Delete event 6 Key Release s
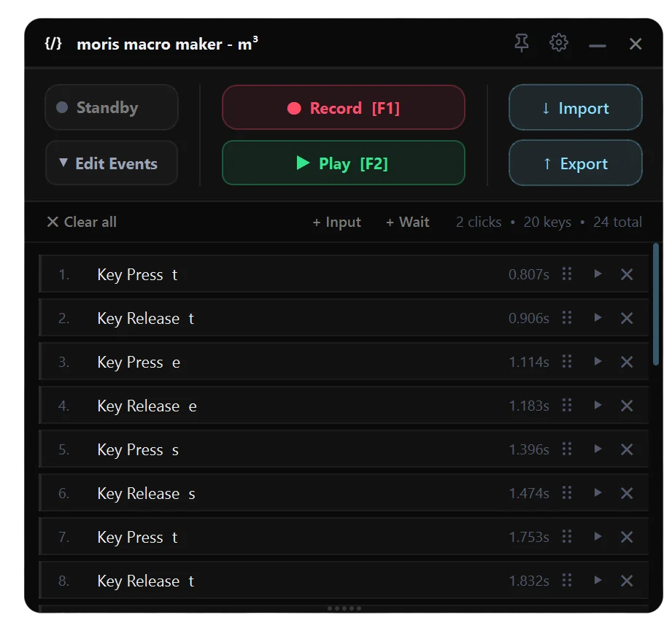The height and width of the screenshot is (631, 672). 627,493
